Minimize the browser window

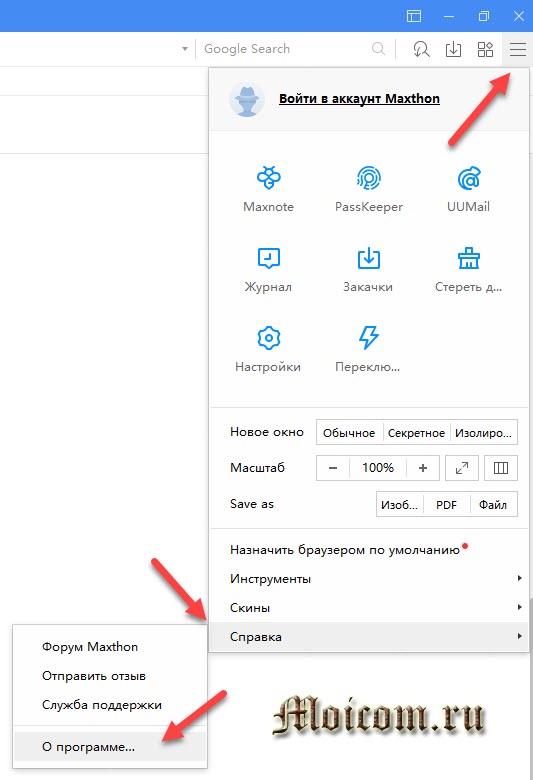pos(449,16)
